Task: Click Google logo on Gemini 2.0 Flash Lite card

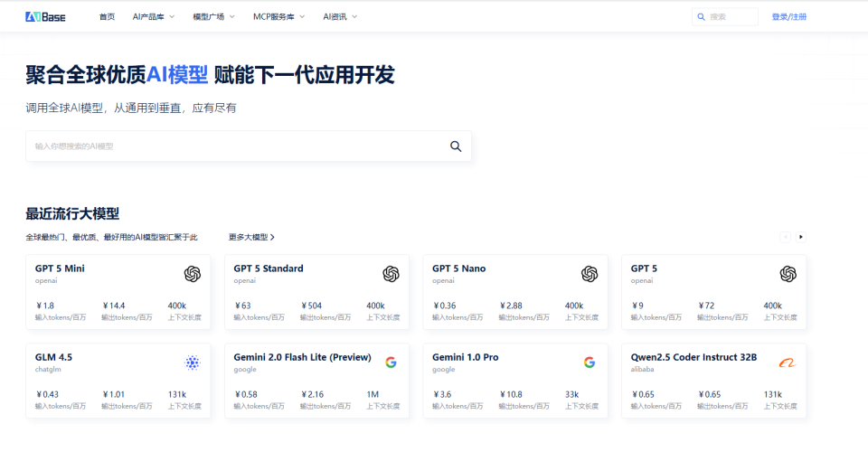Action: 391,363
